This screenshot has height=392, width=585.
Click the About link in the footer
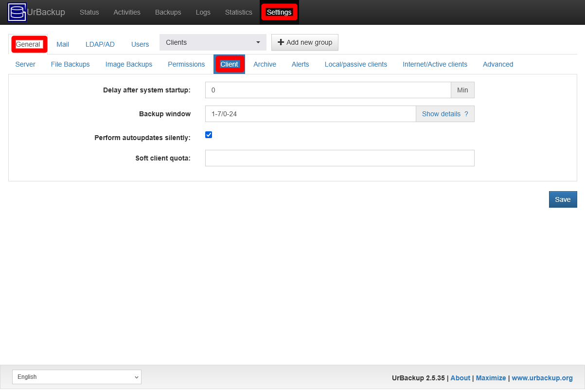460,378
